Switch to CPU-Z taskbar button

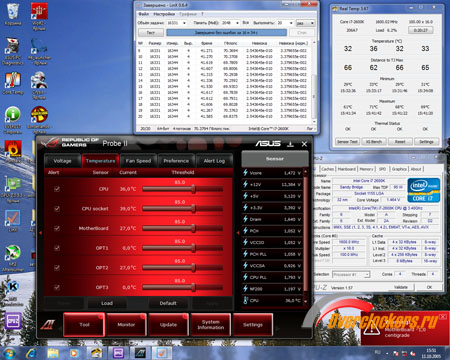coord(118,353)
